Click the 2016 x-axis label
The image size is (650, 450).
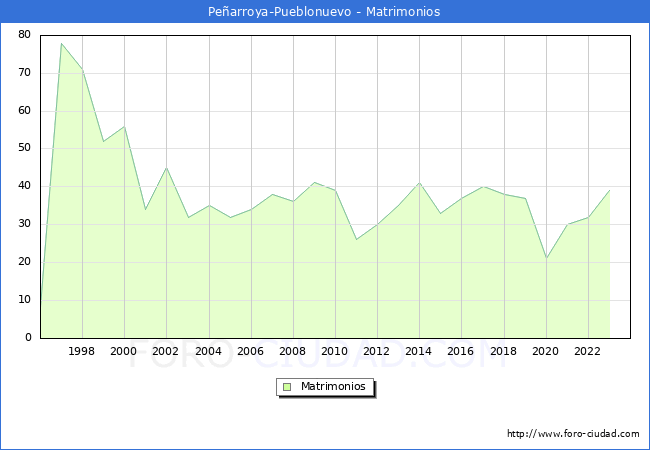click(461, 351)
